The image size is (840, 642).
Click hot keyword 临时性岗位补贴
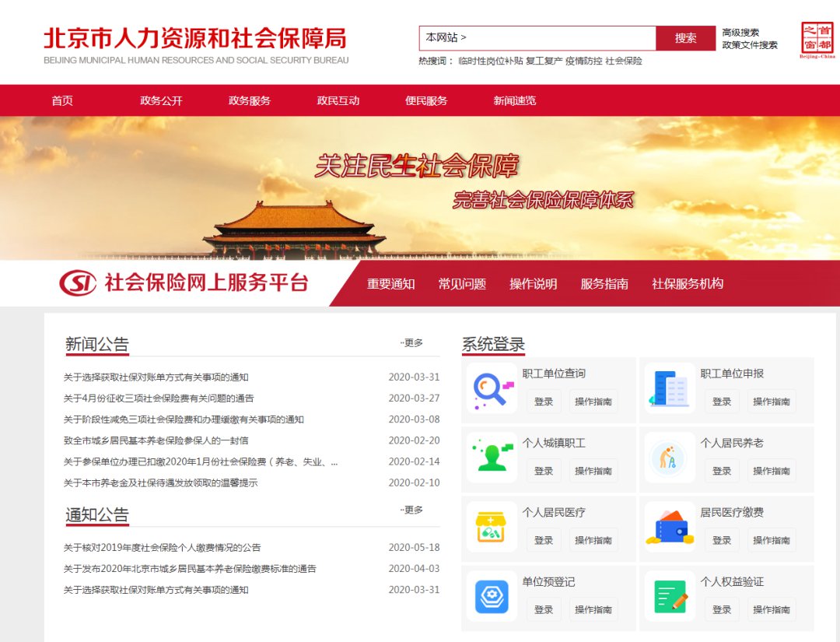coord(490,61)
